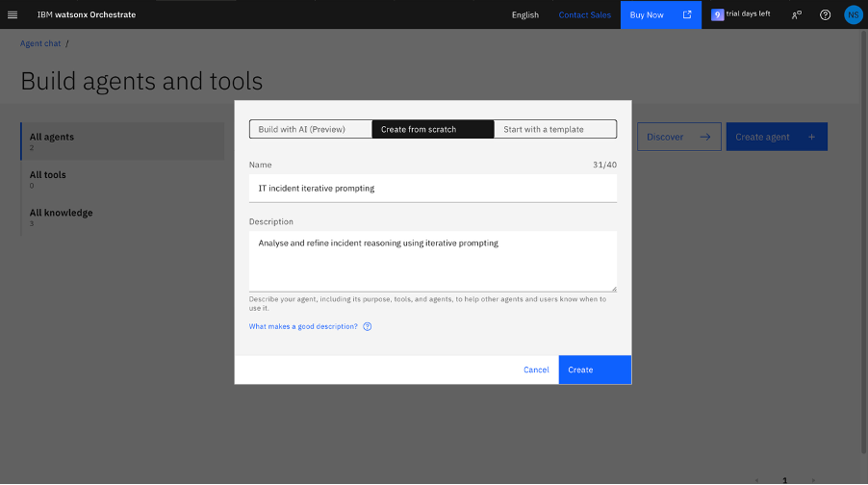Screen dimensions: 868x485
Task: Open the help question mark icon
Action: click(825, 15)
